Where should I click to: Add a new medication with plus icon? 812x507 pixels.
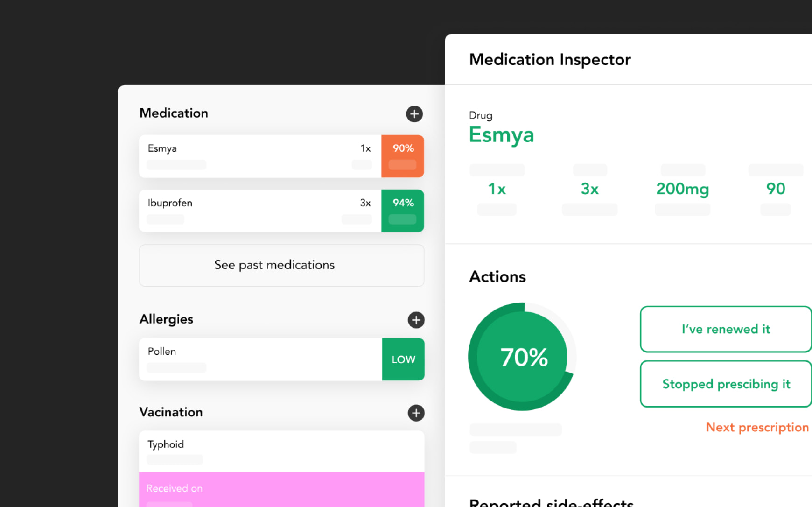tap(414, 114)
